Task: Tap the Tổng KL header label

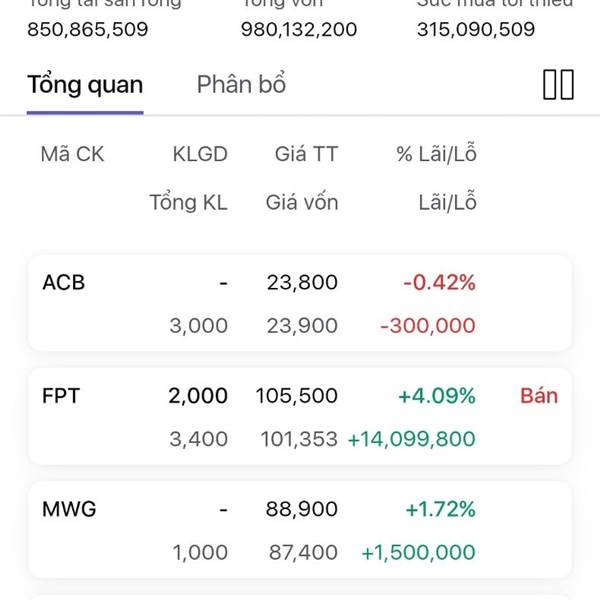Action: [188, 203]
